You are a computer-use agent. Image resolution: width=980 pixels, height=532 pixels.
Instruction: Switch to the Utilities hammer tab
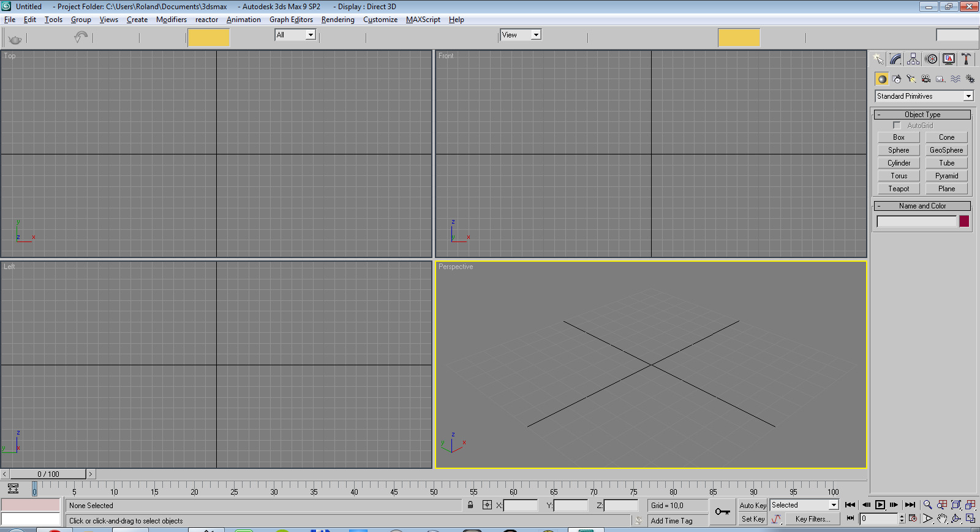966,59
